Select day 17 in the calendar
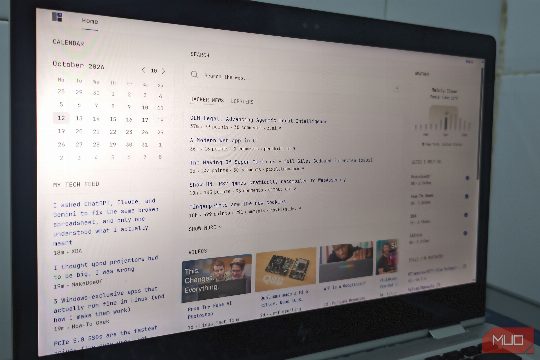The width and height of the screenshot is (540, 360). click(145, 120)
